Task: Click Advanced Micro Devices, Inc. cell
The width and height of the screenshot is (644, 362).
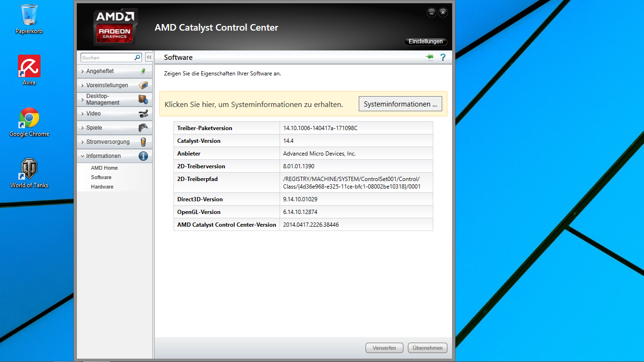Action: [x=356, y=154]
